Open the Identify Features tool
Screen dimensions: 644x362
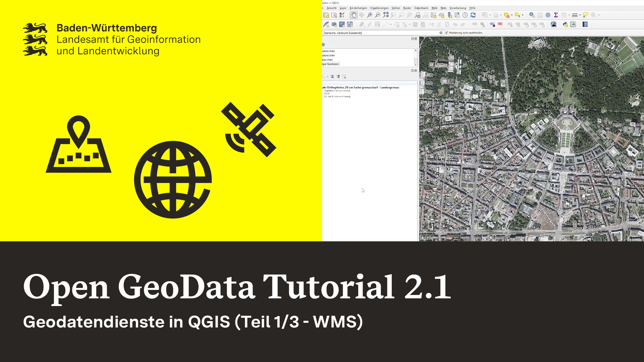click(x=532, y=15)
